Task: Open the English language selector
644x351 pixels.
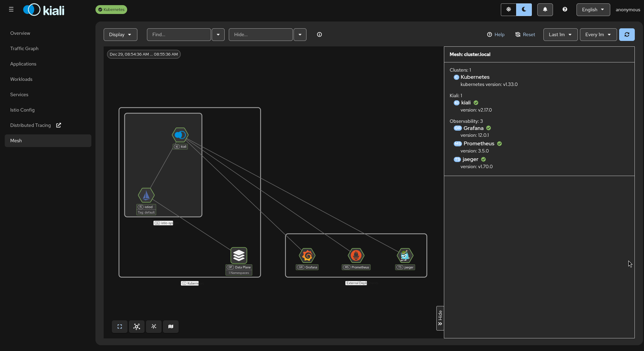Action: click(593, 10)
